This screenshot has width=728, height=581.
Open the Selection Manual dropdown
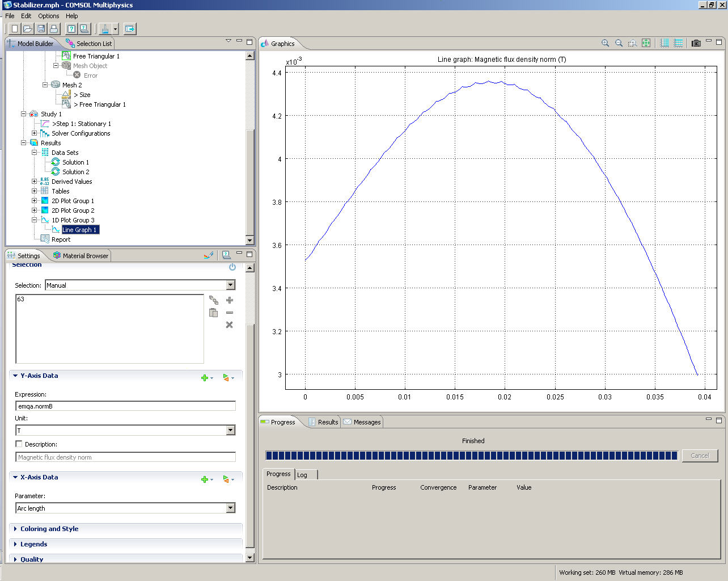[x=230, y=285]
